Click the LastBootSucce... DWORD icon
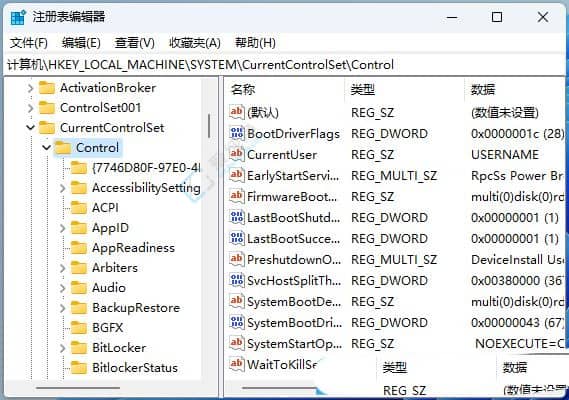 [x=237, y=238]
